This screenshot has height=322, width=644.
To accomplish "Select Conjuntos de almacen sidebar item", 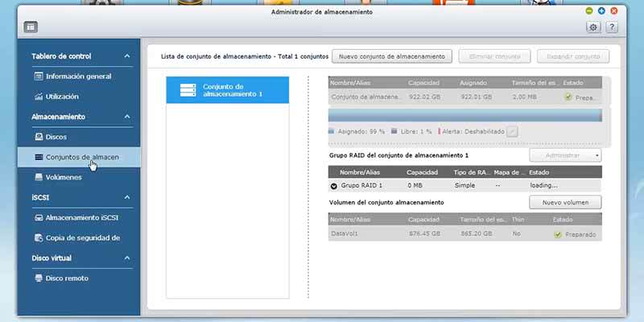I will tap(79, 157).
